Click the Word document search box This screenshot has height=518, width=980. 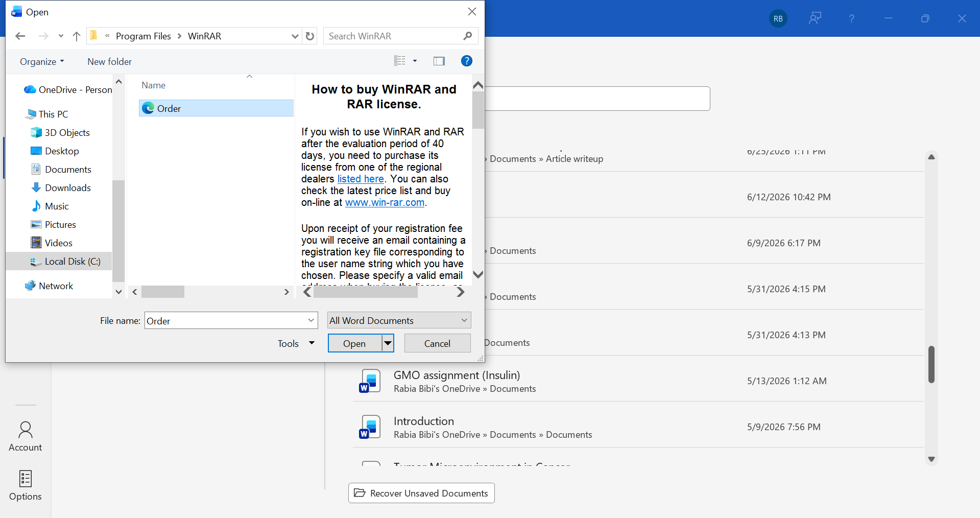point(597,99)
